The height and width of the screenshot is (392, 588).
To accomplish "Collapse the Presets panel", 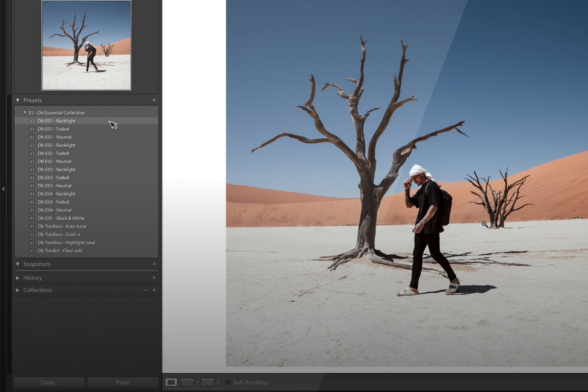I will pyautogui.click(x=18, y=100).
